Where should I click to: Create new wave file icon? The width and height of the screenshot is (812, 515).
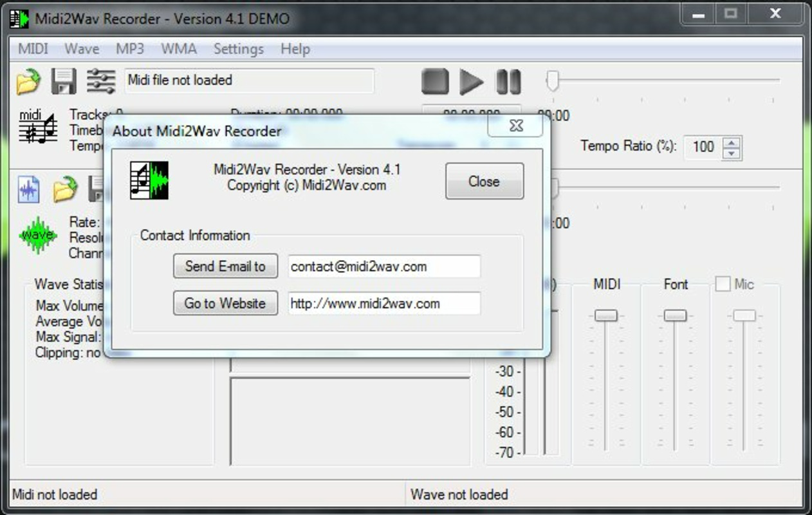pyautogui.click(x=28, y=189)
